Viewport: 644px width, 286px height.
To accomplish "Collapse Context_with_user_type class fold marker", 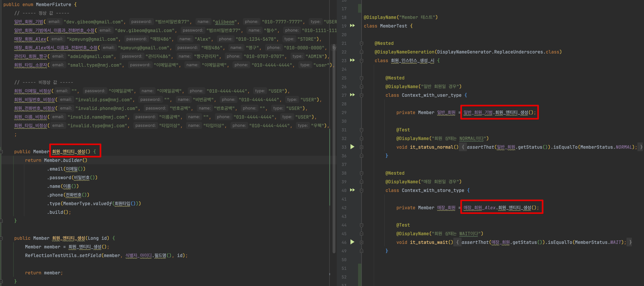I will click(x=361, y=95).
